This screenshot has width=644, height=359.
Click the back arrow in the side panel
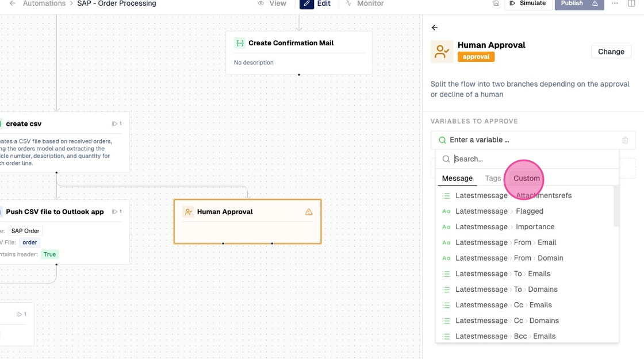(x=435, y=28)
